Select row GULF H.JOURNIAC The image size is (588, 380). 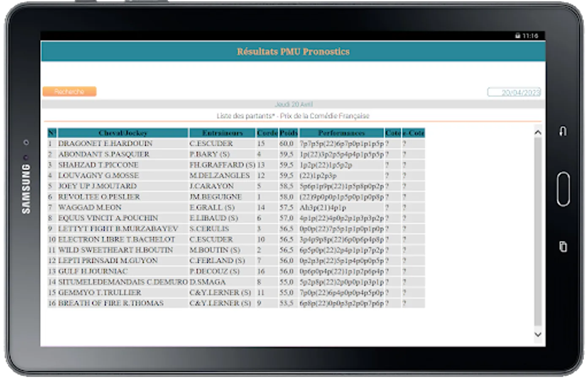tap(236, 271)
